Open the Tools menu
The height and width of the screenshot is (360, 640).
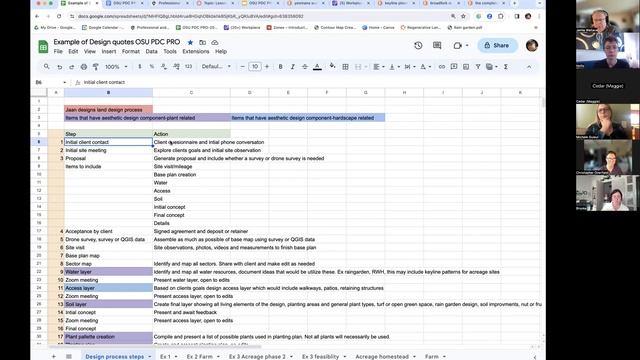(x=170, y=51)
